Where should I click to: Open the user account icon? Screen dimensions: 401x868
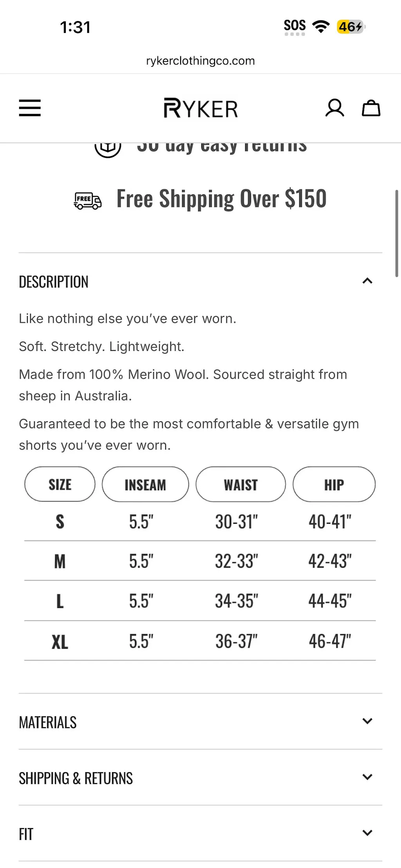[334, 108]
